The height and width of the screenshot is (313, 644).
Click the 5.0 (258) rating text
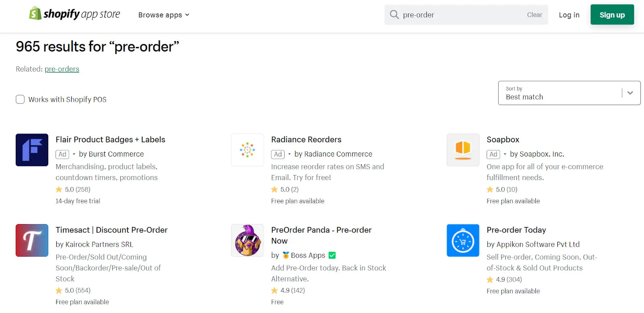78,189
